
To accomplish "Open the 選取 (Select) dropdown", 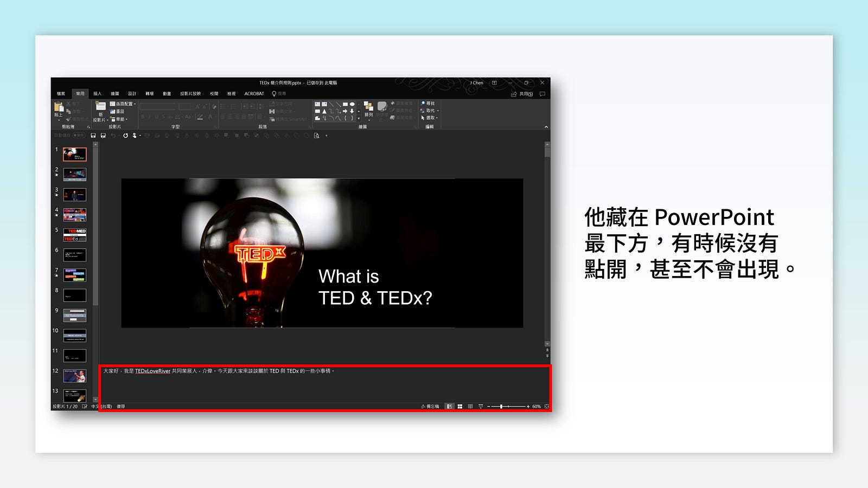I will pyautogui.click(x=429, y=118).
